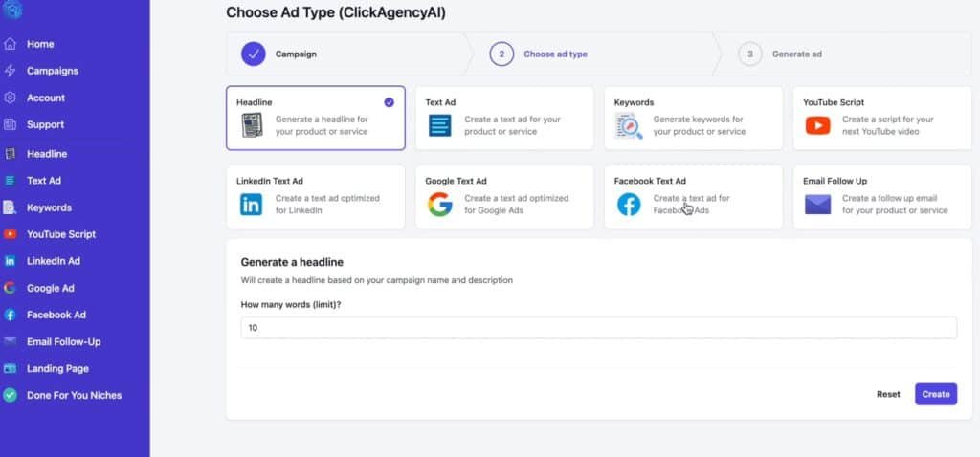Click the YouTube play icon in YouTube Script card
The width and height of the screenshot is (980, 457).
[x=818, y=126]
